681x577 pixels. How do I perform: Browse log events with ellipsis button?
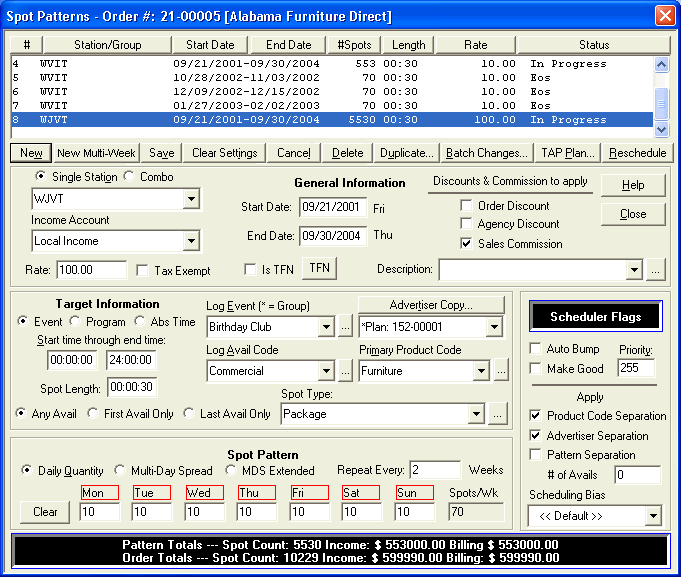click(x=345, y=327)
